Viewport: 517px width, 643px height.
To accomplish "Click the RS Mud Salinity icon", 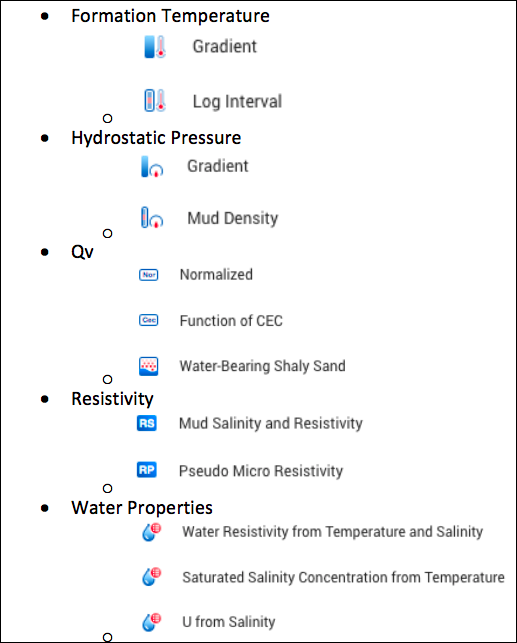I will coord(147,423).
